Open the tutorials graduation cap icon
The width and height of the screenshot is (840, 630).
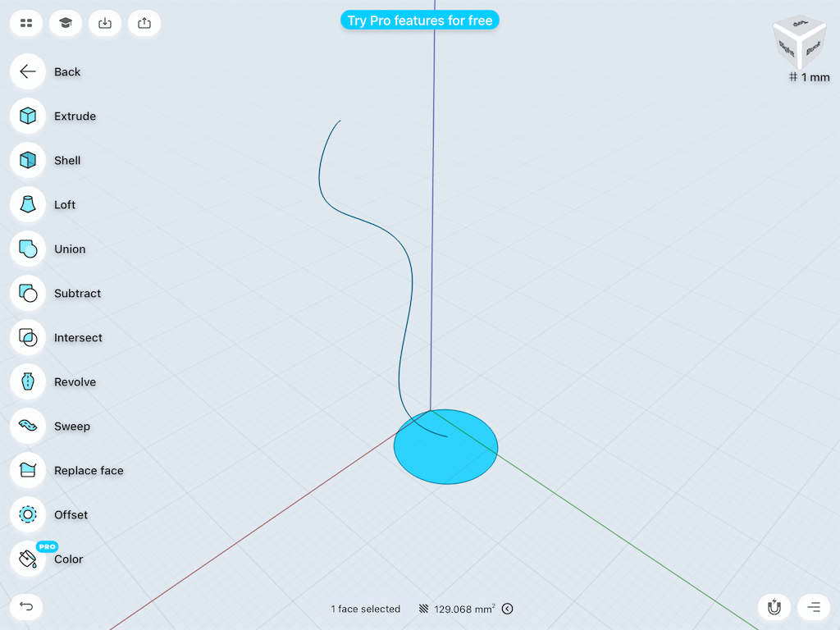click(66, 23)
